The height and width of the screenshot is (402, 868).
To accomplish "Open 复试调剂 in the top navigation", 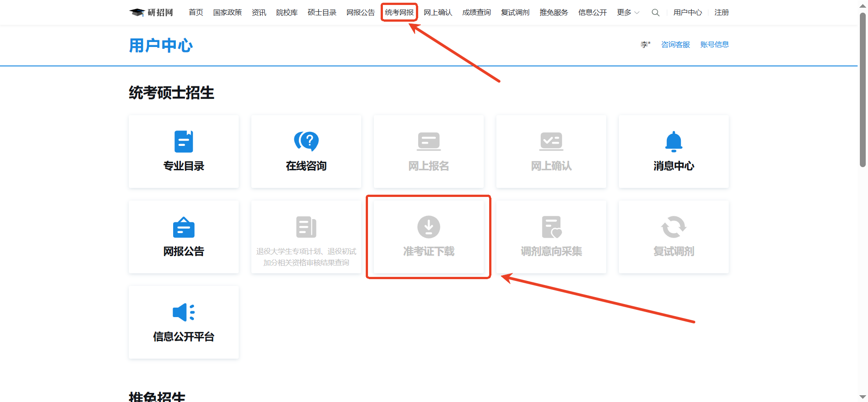I will pyautogui.click(x=515, y=13).
